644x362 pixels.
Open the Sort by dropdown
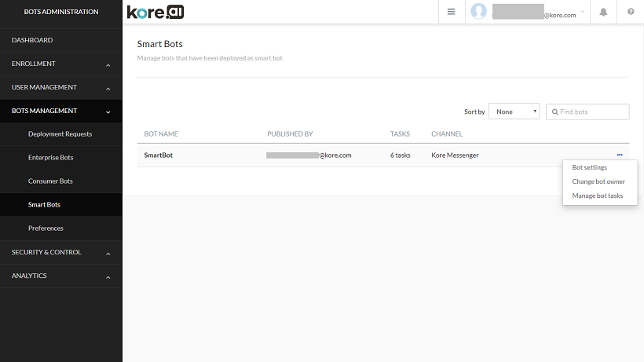click(x=514, y=112)
